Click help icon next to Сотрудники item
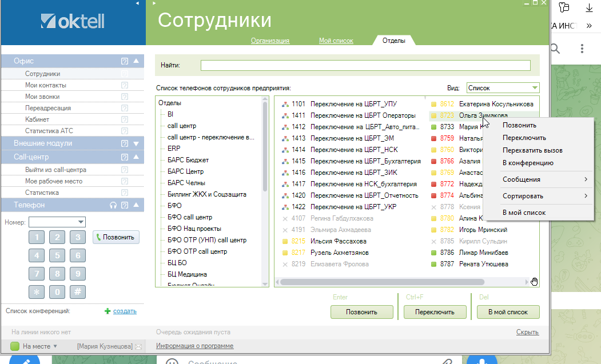Image resolution: width=601 pixels, height=364 pixels. coord(125,74)
